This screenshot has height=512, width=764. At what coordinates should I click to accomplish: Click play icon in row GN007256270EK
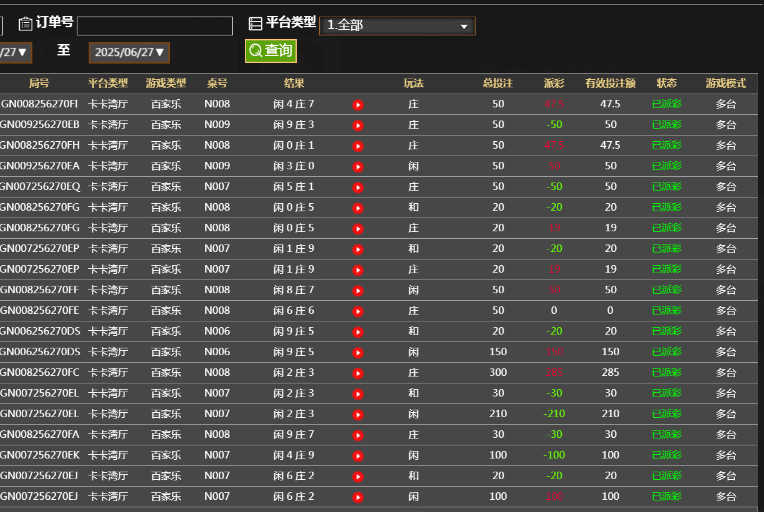(x=358, y=455)
